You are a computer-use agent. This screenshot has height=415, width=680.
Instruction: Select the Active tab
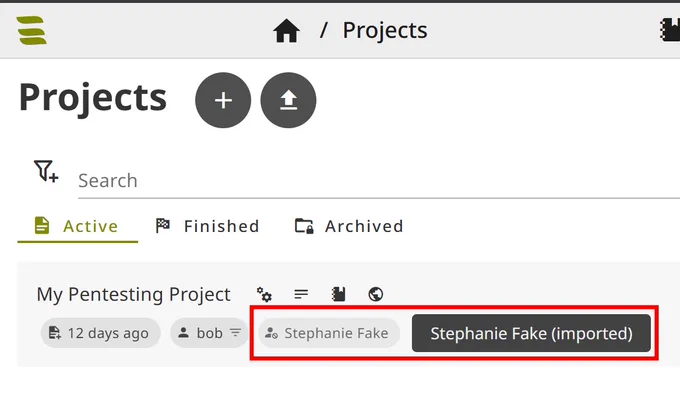pos(78,226)
